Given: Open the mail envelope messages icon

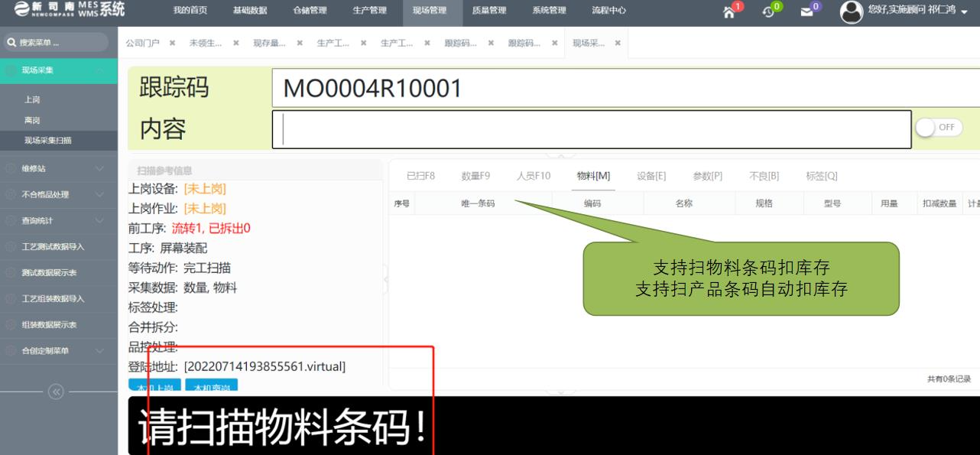Looking at the screenshot, I should coord(807,11).
